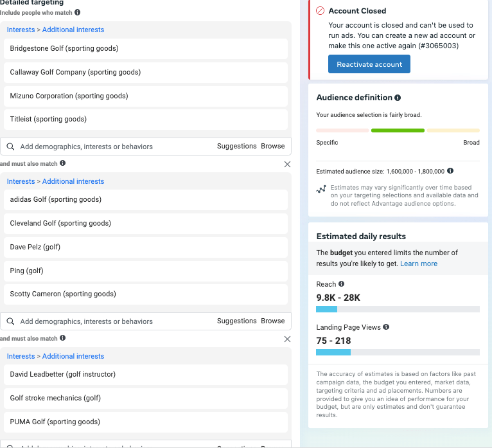Viewport: 492px width, 448px height.
Task: Click the first group's Interests breadcrumb link
Action: (21, 30)
